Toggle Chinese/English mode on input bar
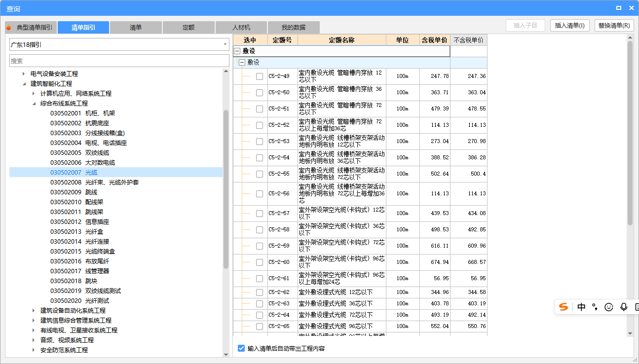 (x=581, y=306)
